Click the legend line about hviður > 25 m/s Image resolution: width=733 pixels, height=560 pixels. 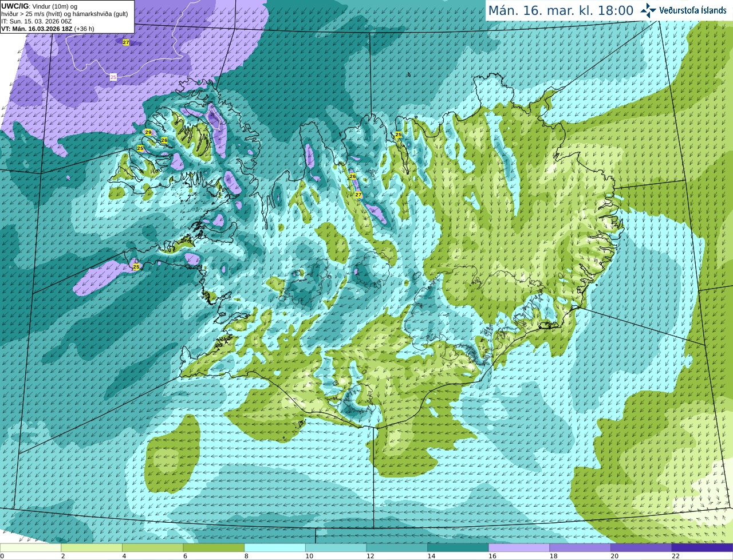(x=64, y=14)
